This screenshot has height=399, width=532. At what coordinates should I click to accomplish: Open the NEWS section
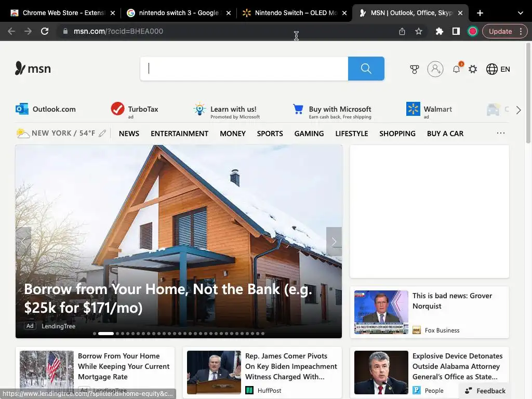(x=129, y=134)
